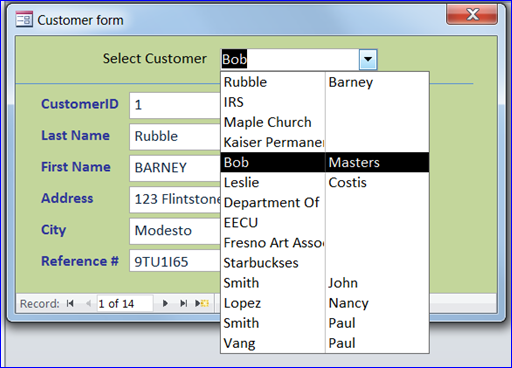Screen dimensions: 512x368
Task: Select Smith John in customer list
Action: (325, 283)
